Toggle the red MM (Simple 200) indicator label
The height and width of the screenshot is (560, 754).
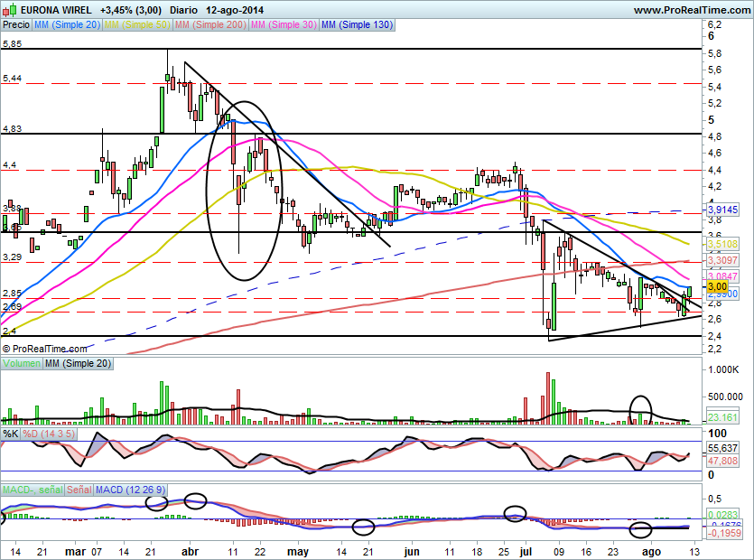click(x=209, y=25)
